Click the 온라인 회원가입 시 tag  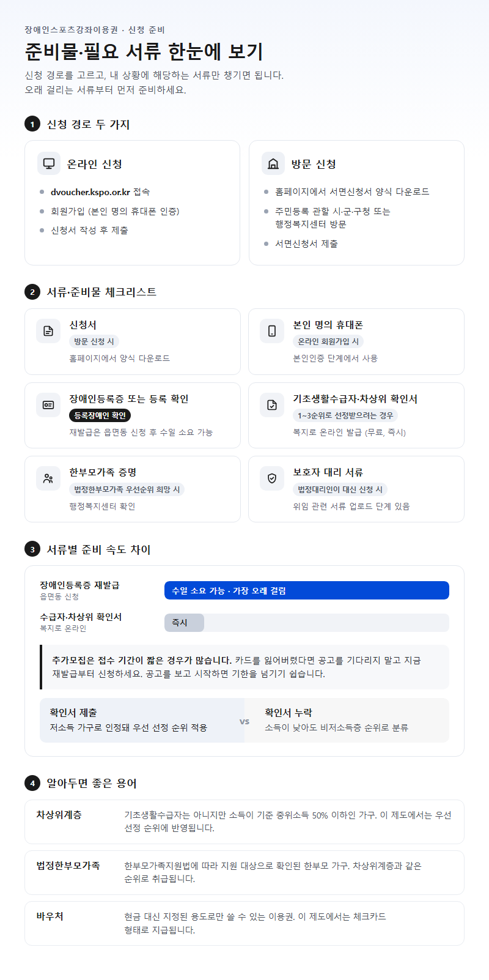coord(328,341)
